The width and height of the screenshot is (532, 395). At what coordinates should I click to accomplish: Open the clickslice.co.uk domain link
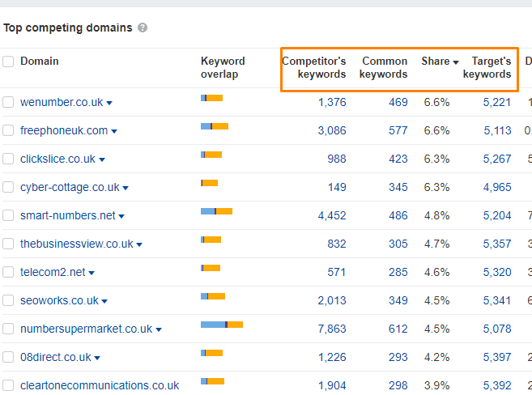click(57, 159)
